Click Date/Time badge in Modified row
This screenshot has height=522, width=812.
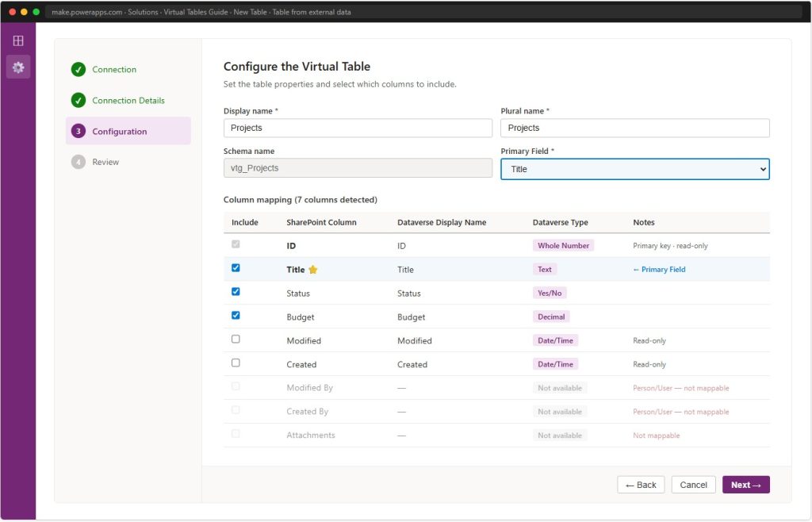tap(555, 341)
